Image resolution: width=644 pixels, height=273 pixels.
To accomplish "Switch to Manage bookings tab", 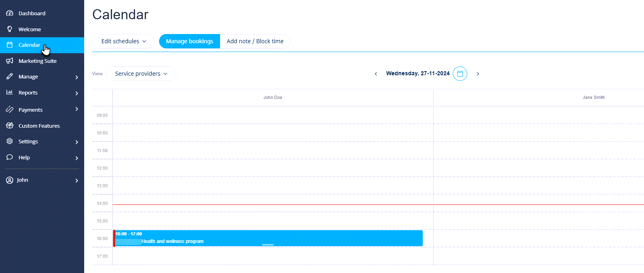I will [190, 41].
